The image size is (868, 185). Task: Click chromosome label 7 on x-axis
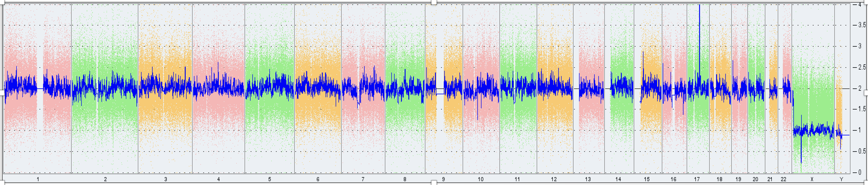(363, 179)
